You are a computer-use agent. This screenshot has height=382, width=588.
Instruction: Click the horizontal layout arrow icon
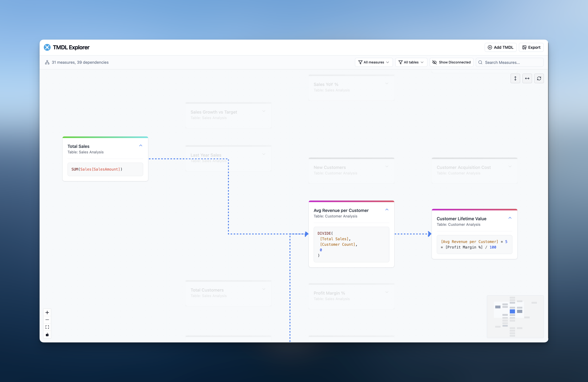[527, 78]
